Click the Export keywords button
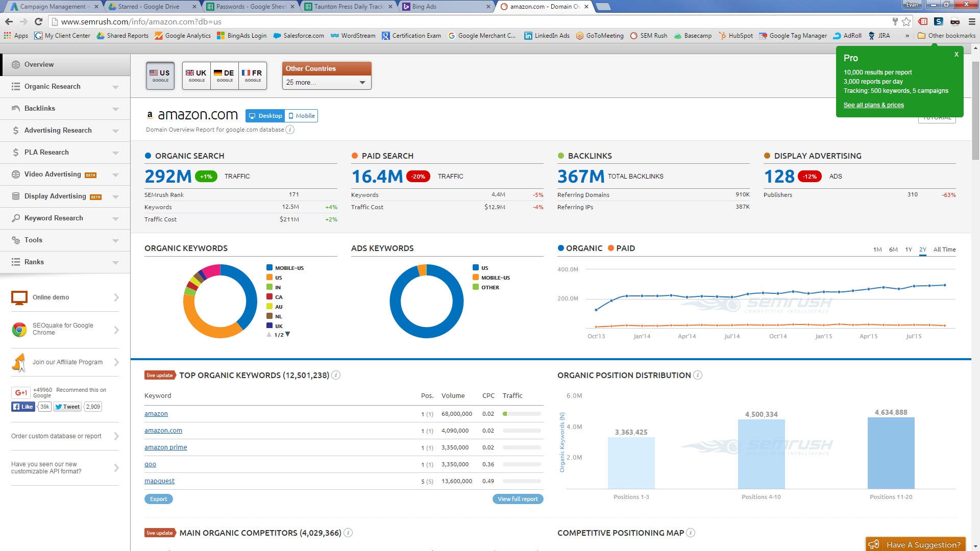This screenshot has width=980, height=551. 158,498
